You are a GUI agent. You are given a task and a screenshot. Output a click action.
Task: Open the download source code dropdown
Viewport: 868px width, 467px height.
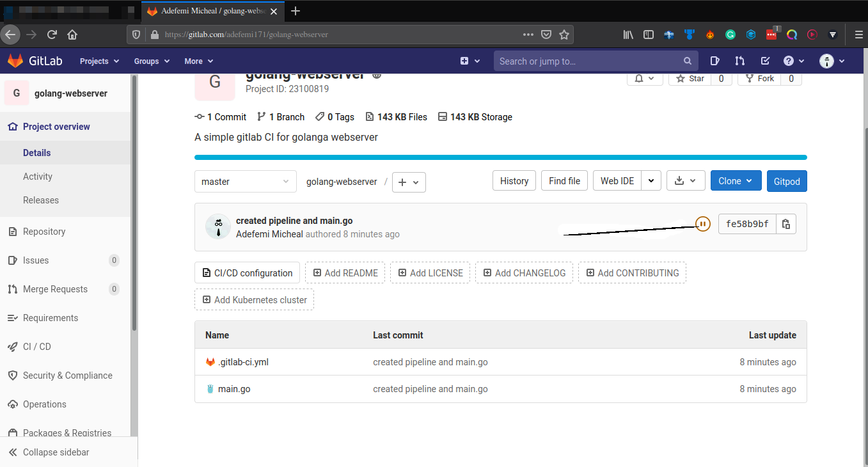click(686, 181)
